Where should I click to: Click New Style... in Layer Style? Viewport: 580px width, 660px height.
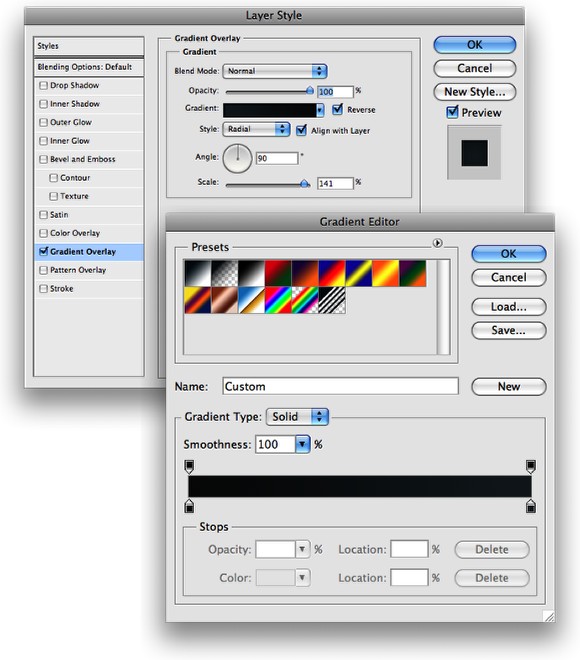click(475, 92)
